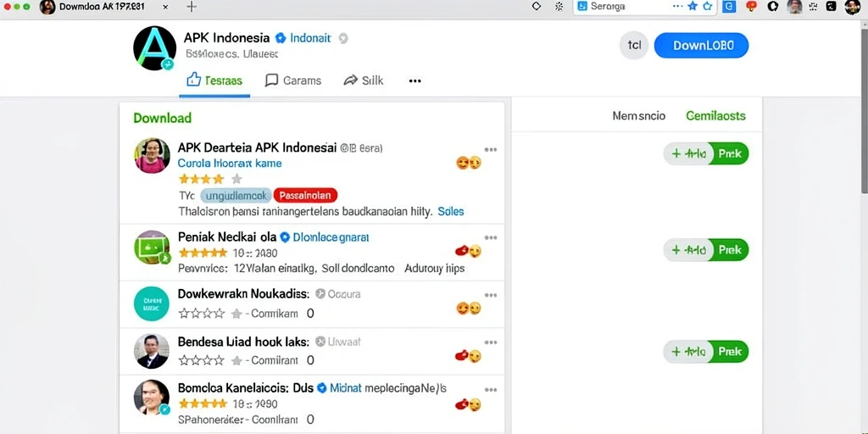Click the verified badge beside Peniak Nedkai ola
The image size is (868, 434).
[285, 237]
